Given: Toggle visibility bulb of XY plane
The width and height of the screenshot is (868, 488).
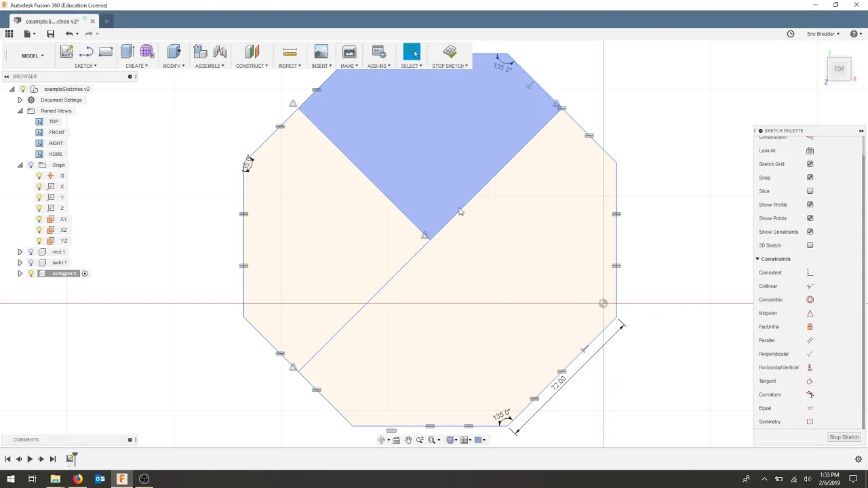Looking at the screenshot, I should click(39, 219).
